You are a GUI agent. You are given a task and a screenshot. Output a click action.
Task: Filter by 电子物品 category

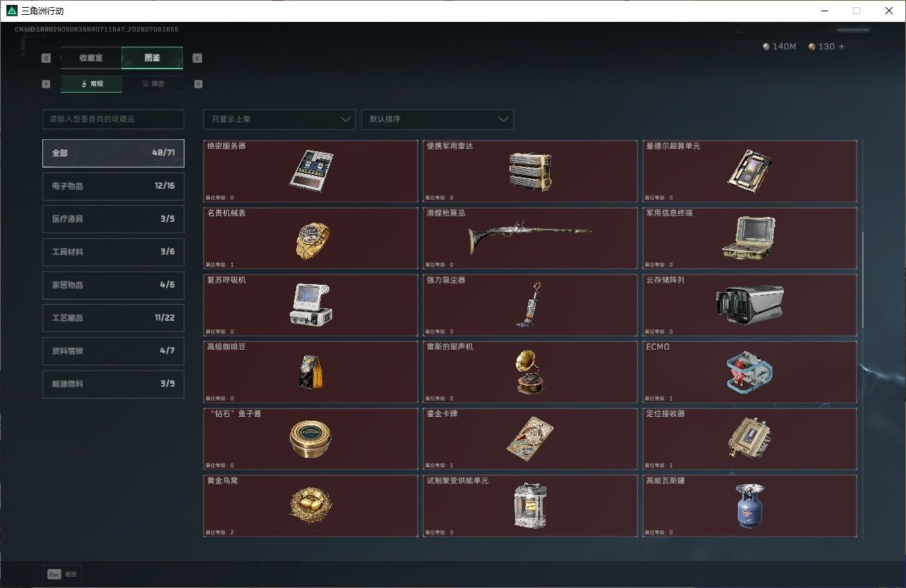click(x=113, y=186)
